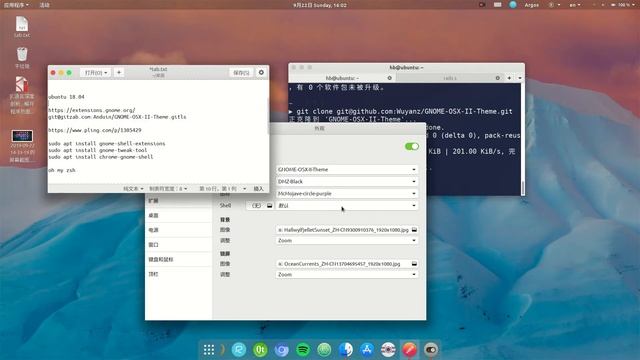Select the 窗口 item in the Tweaks sidebar
The image size is (640, 360).
tap(178, 245)
